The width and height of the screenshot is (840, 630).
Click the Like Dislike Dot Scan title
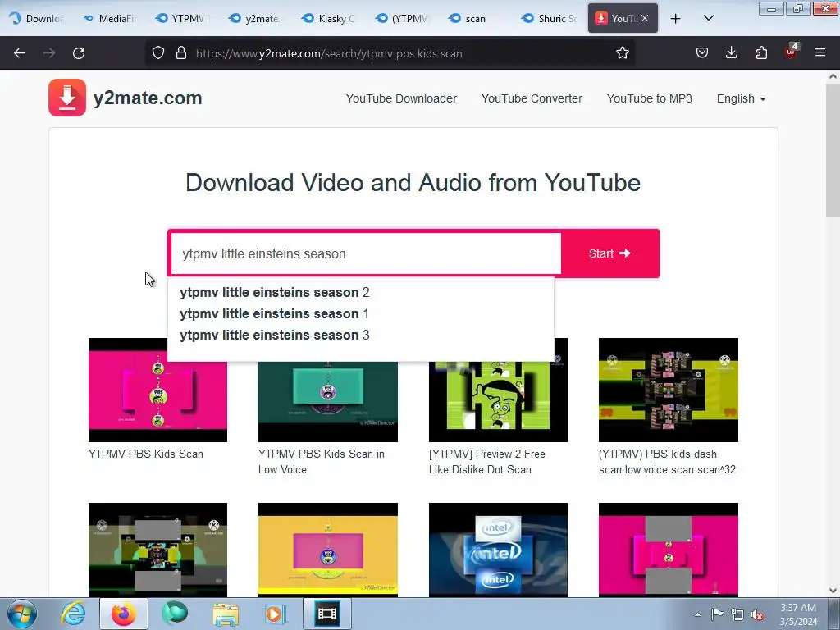point(486,461)
